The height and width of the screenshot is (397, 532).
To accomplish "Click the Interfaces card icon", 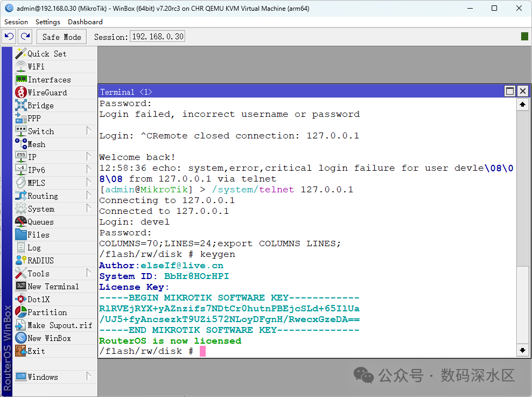I will click(21, 79).
